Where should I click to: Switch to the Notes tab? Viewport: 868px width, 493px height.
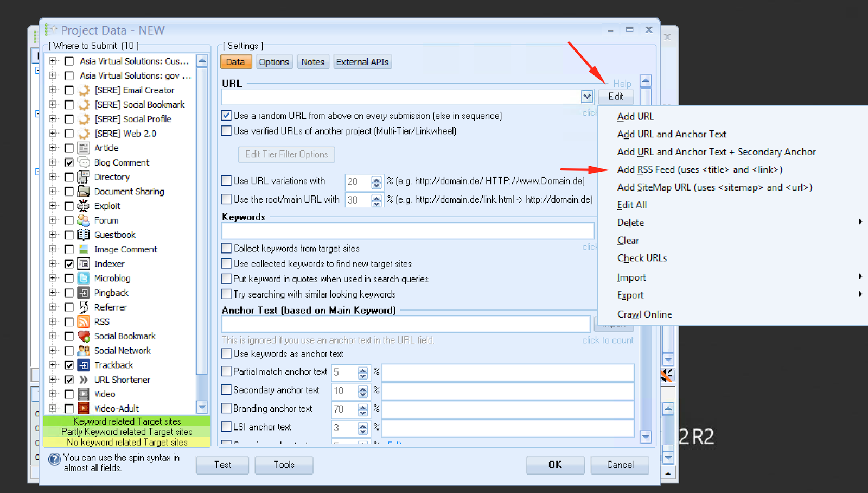point(313,62)
